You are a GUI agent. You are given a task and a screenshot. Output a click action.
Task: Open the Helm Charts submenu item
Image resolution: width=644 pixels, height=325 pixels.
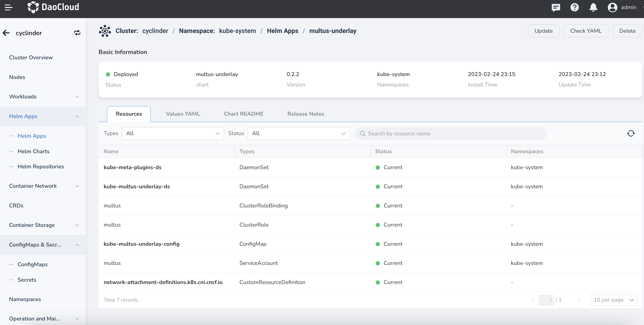tap(34, 151)
